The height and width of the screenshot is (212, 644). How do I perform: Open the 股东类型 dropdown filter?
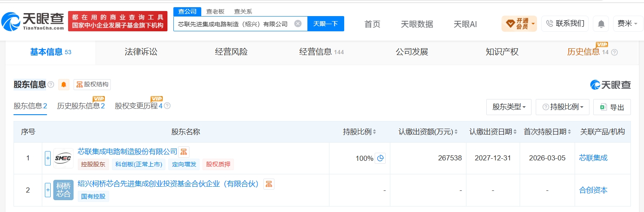click(x=509, y=107)
